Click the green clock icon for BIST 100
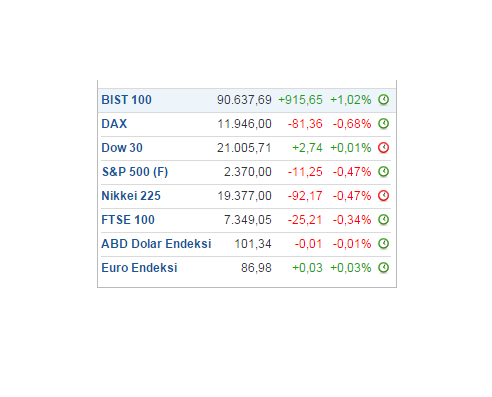Viewport: 492px width, 397px height. pos(383,99)
